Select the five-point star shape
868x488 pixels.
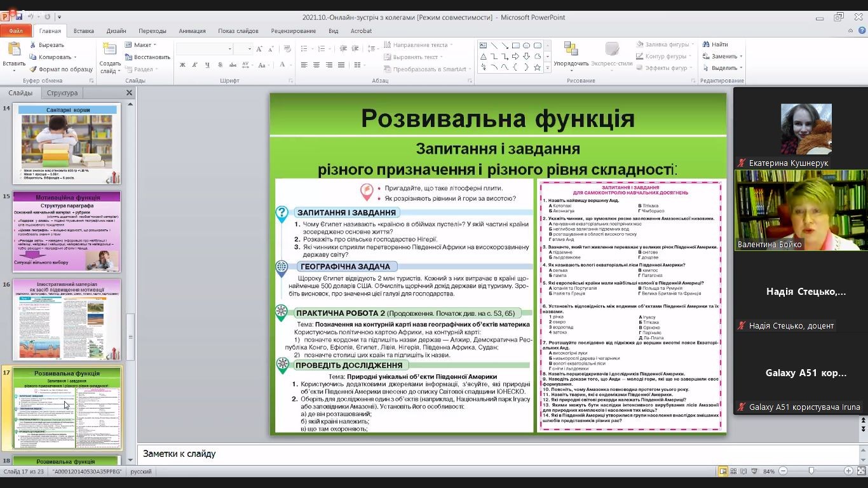coord(537,67)
